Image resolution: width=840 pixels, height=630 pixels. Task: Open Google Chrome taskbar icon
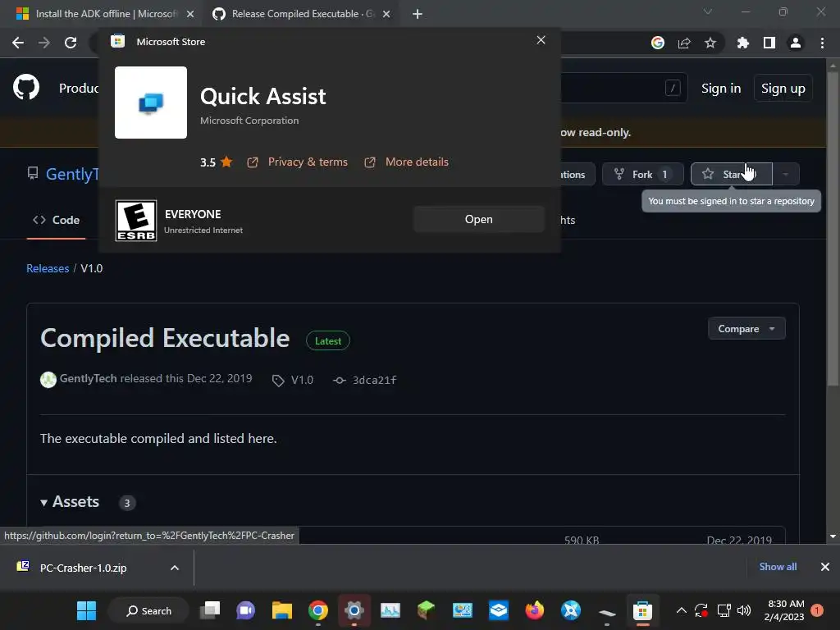pyautogui.click(x=318, y=610)
